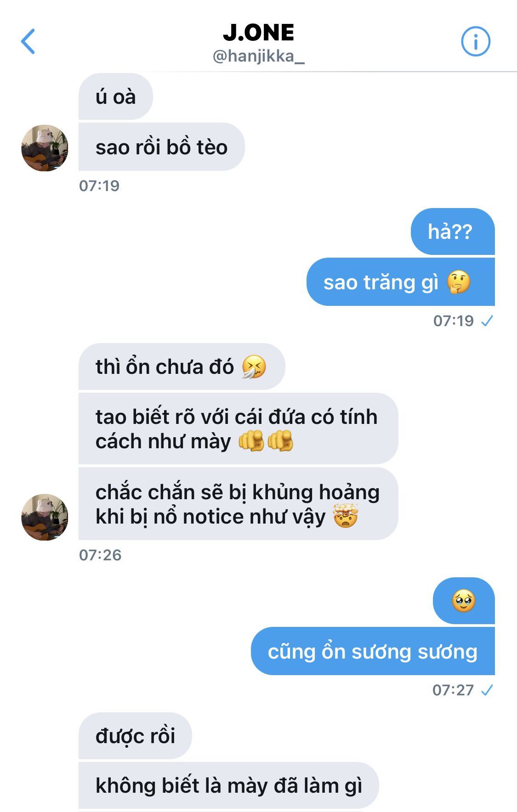
Task: Select the 'được rồi' message bubble
Action: 135,736
